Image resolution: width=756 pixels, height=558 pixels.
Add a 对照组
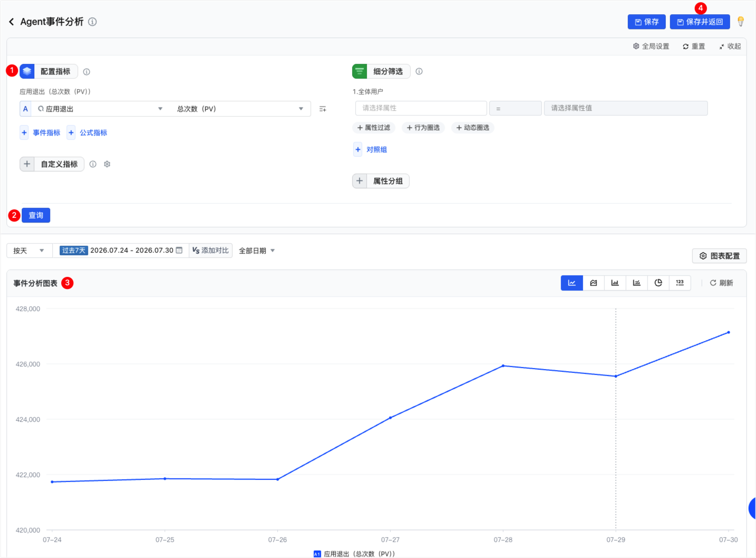click(x=371, y=149)
